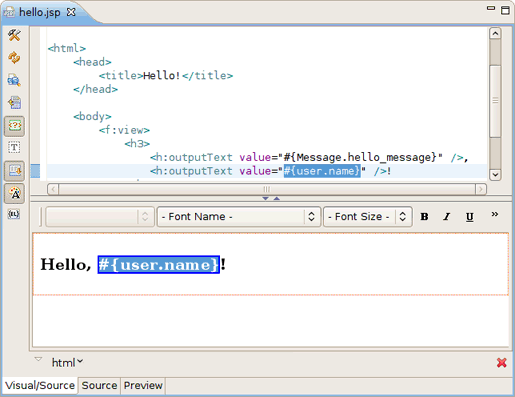Toggle the unknown tags border <?> button

click(14, 126)
